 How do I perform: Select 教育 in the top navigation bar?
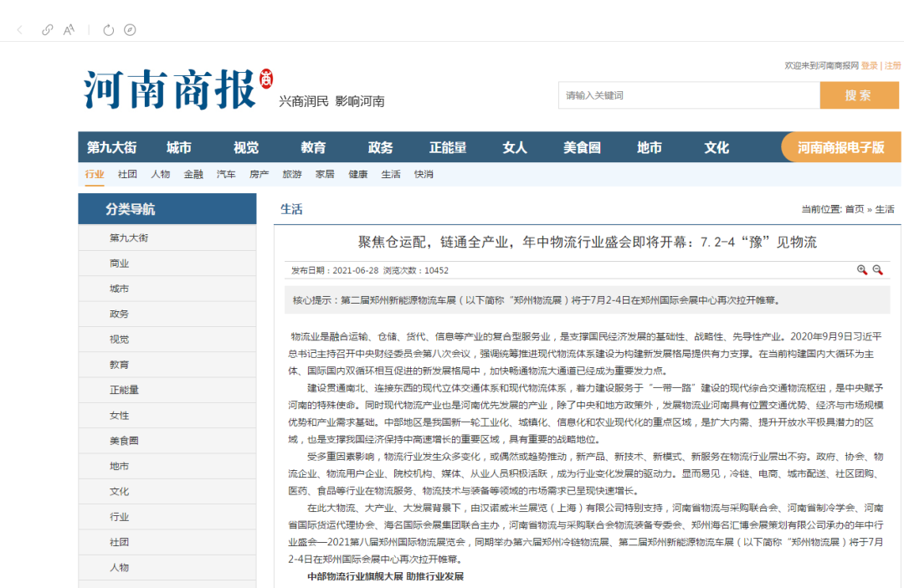pos(313,147)
